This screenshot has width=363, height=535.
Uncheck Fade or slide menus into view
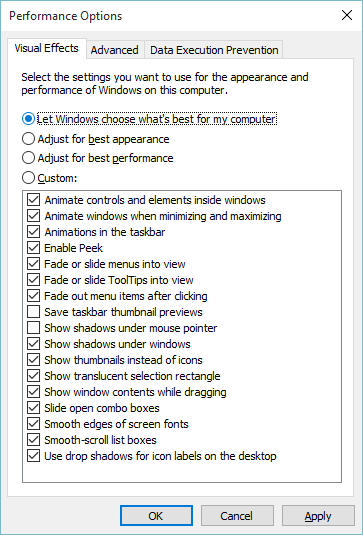[x=33, y=264]
